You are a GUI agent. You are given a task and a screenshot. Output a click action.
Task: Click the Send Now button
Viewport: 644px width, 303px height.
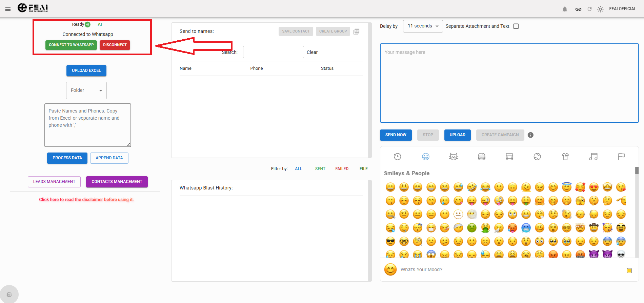396,135
